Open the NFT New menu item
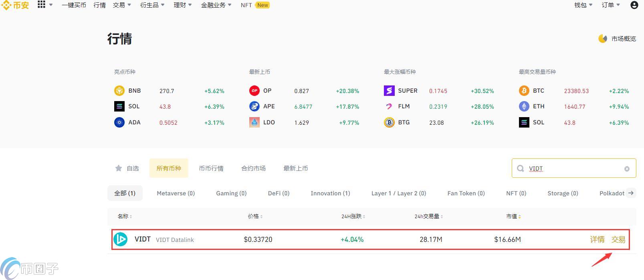 click(255, 5)
